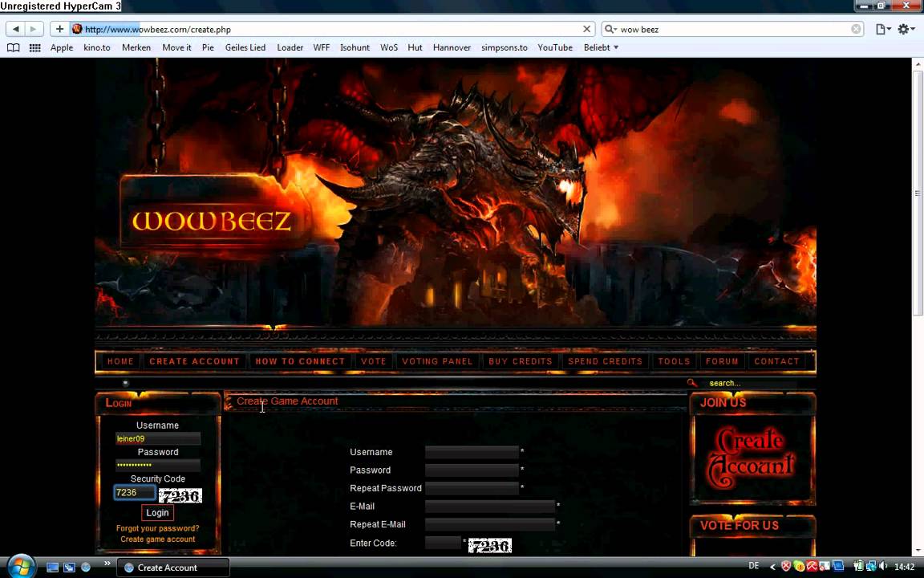Viewport: 924px width, 578px height.
Task: Click the Security Code input field
Action: (135, 492)
